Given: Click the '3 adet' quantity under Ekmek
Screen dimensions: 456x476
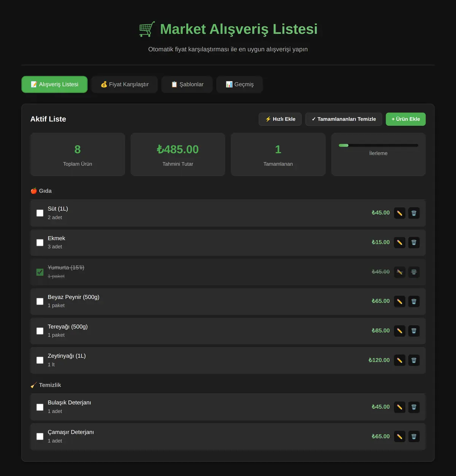Looking at the screenshot, I should [55, 247].
